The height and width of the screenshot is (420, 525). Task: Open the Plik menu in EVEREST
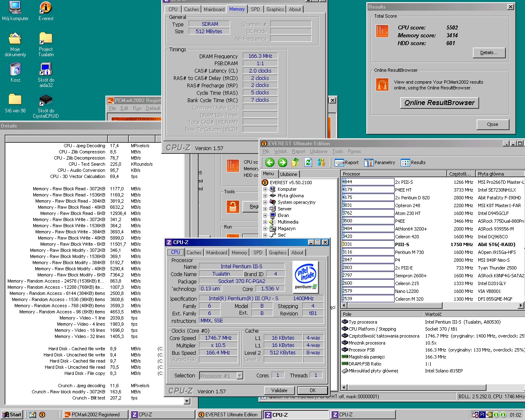266,151
